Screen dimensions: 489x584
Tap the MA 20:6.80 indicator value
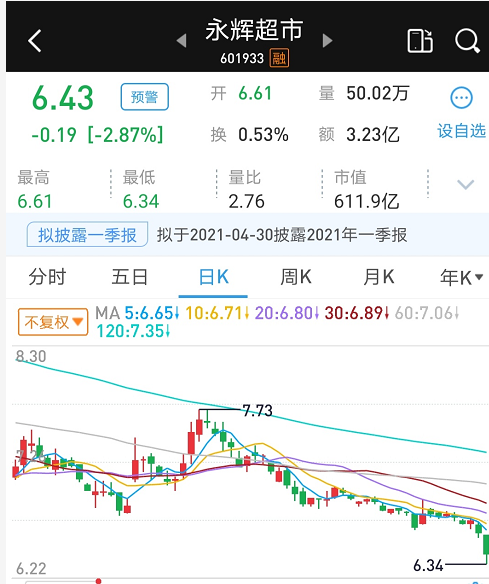(x=287, y=313)
